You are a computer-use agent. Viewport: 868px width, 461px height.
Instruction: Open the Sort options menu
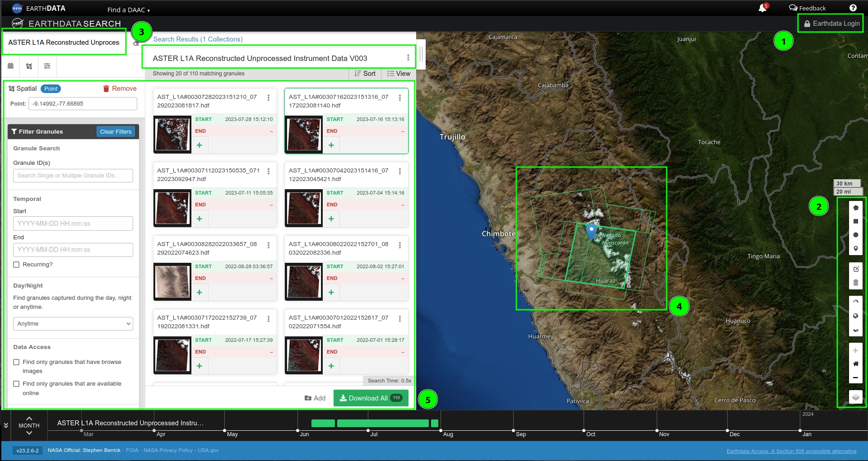[x=365, y=74]
